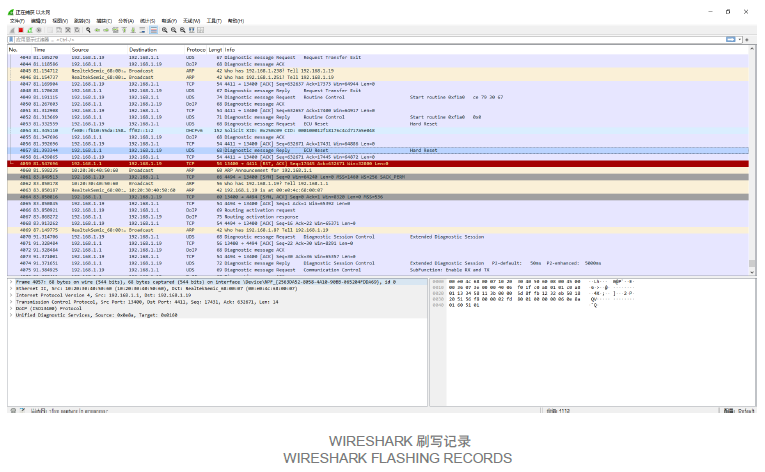Open the 帮助(H) Help menu
The image size is (765, 472).
[236, 21]
